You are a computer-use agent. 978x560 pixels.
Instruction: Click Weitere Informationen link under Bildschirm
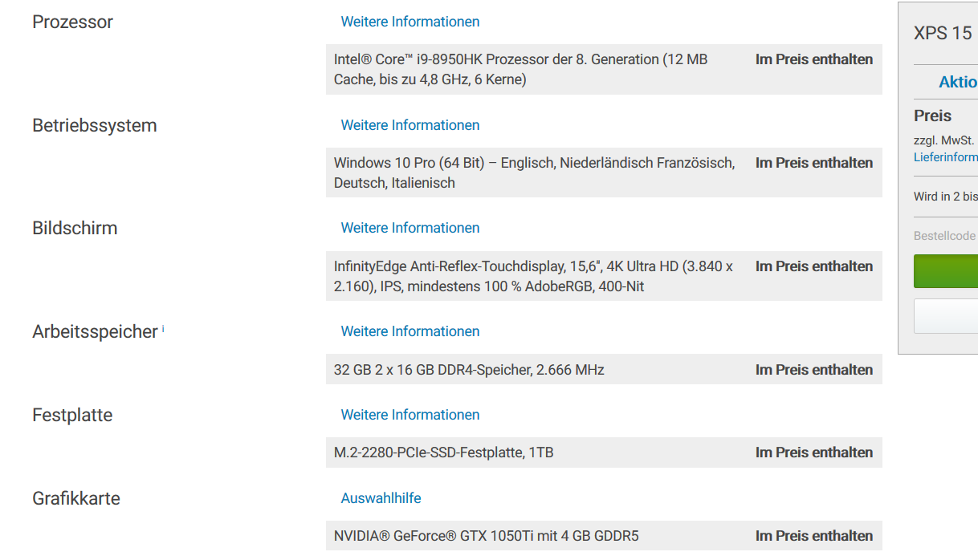(x=410, y=228)
